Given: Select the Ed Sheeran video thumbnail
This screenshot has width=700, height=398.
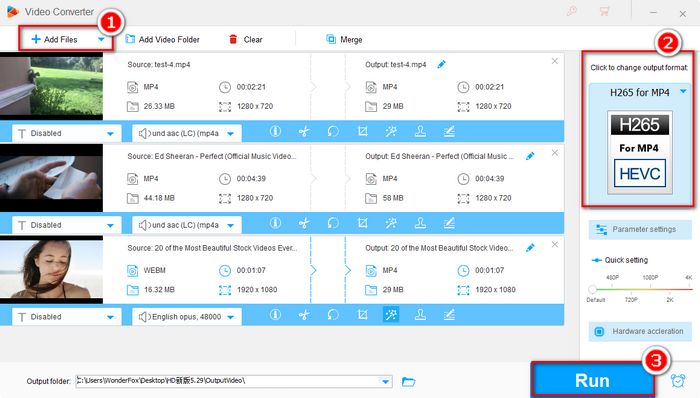Looking at the screenshot, I should (x=51, y=178).
